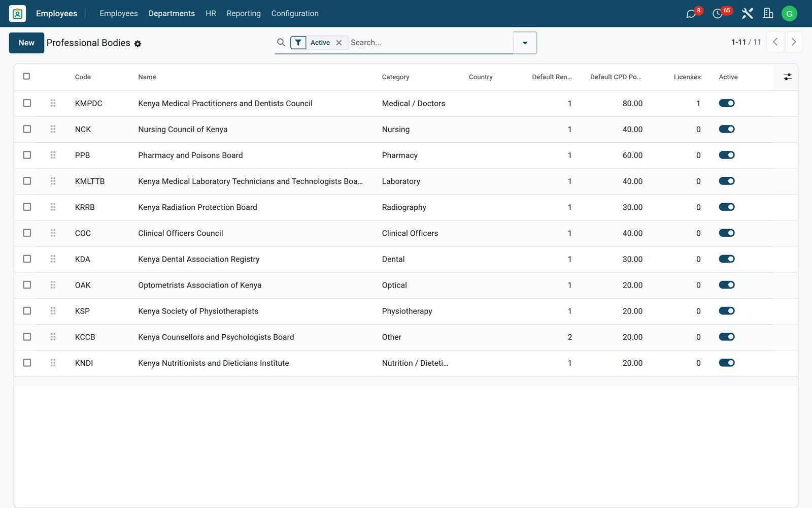
Task: Open the optional columns adjust icon
Action: 787,77
